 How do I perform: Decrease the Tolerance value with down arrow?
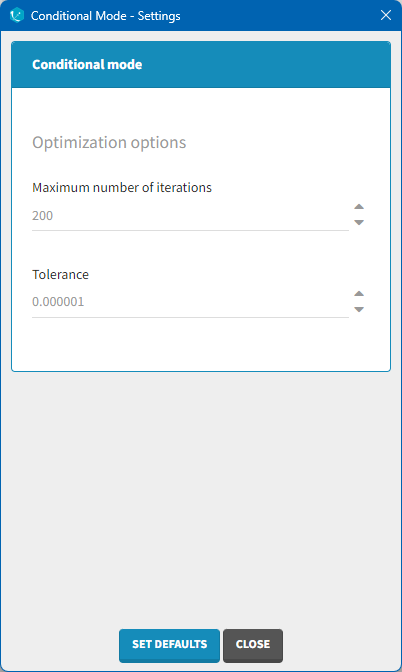[359, 309]
